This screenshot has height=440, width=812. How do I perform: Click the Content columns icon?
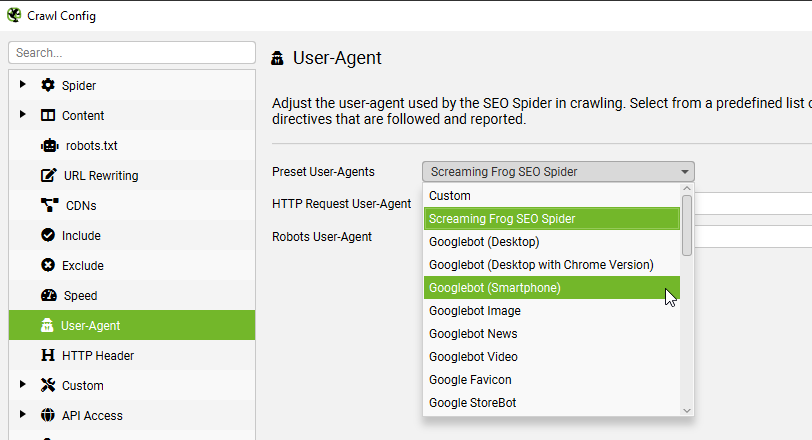point(48,115)
